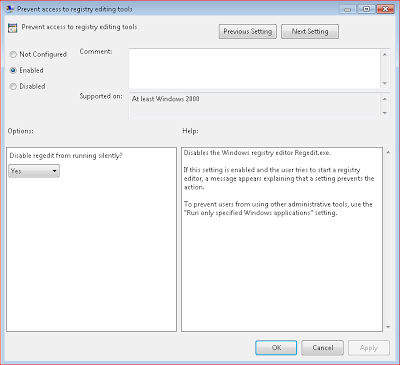Screen dimensions: 400x365
Task: Click the 'Disable regedit from running silently?' label
Action: (66, 156)
